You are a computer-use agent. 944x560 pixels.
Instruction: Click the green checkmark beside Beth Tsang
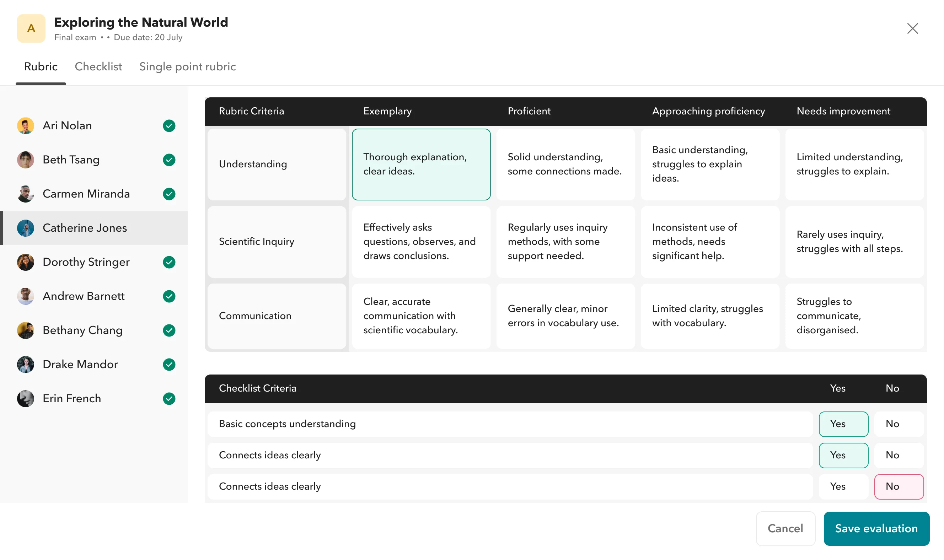pyautogui.click(x=169, y=160)
